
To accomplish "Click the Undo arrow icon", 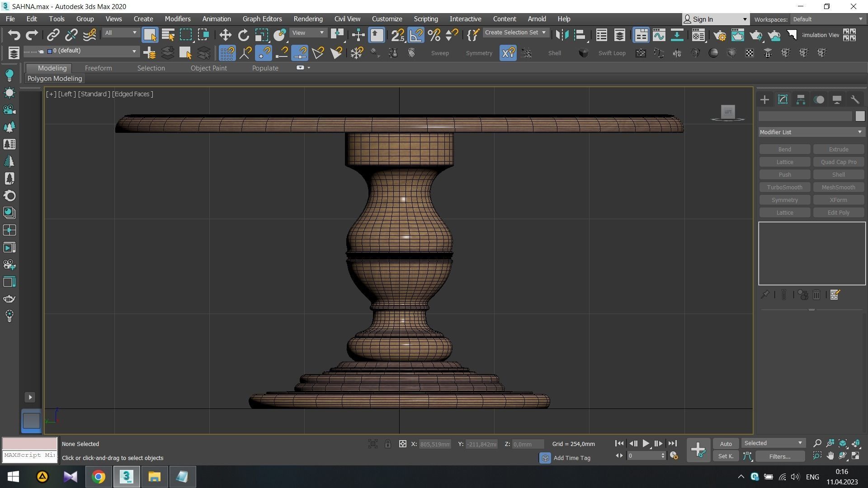I will point(14,35).
